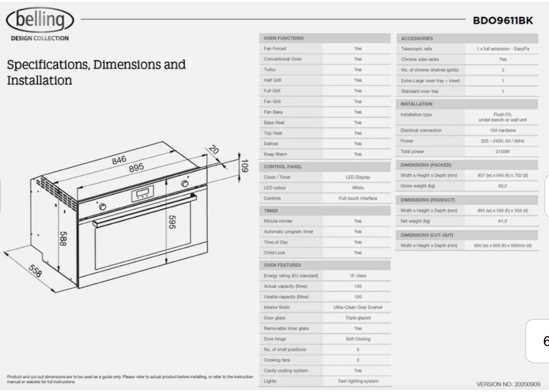549x392 pixels.
Task: Click the Automatic program timer label
Action: [x=288, y=231]
